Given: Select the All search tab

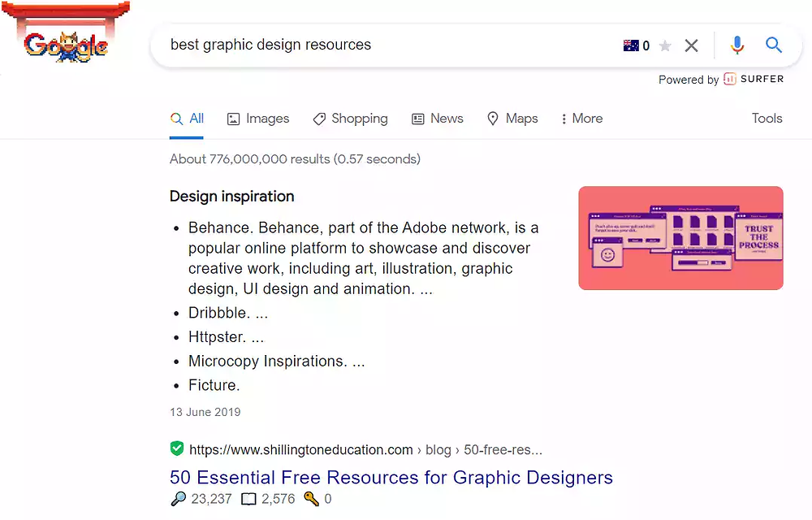Looking at the screenshot, I should pos(187,119).
